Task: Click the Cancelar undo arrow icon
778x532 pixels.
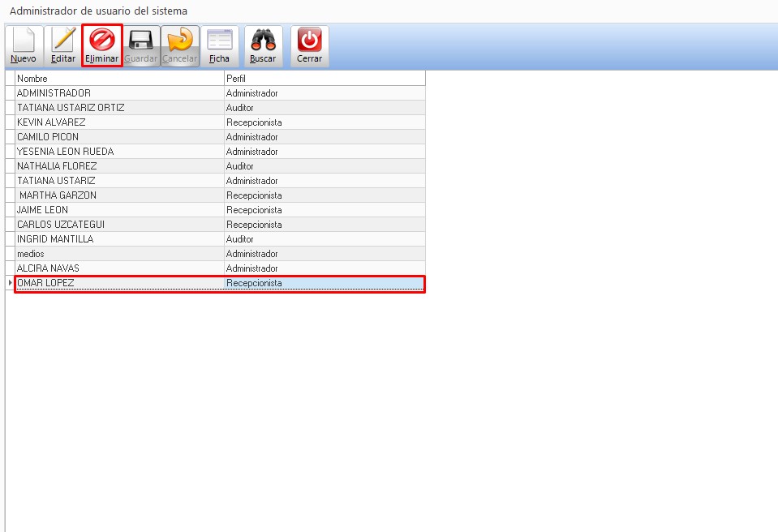Action: [180, 41]
